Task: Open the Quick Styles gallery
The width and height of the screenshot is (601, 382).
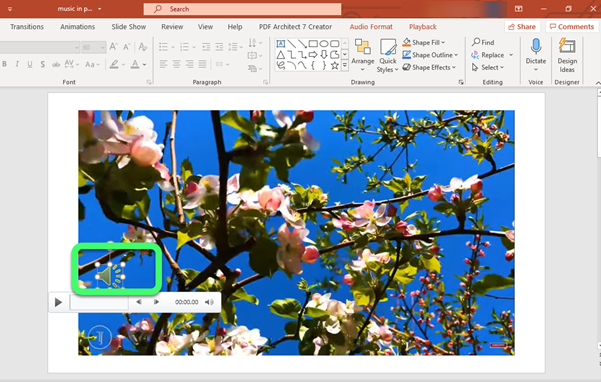Action: [x=388, y=56]
